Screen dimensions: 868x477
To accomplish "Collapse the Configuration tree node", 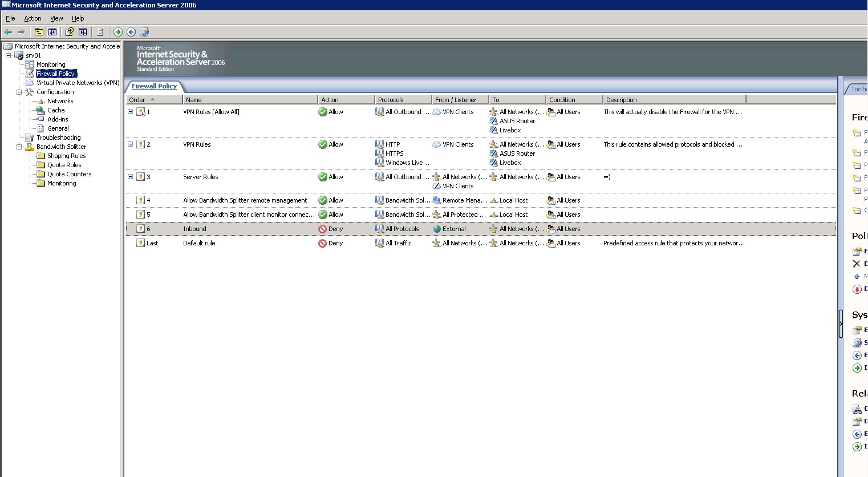I will pos(19,92).
